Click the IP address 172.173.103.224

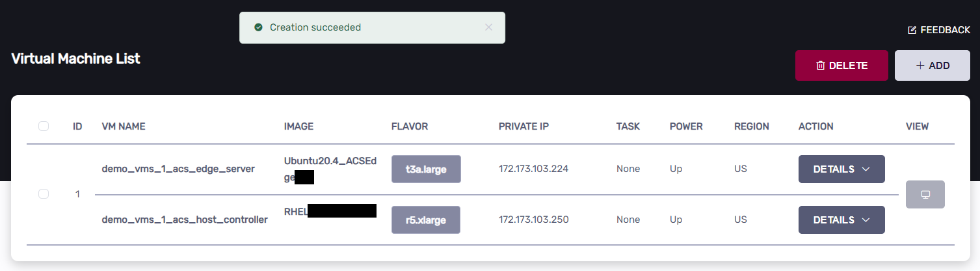pyautogui.click(x=533, y=169)
